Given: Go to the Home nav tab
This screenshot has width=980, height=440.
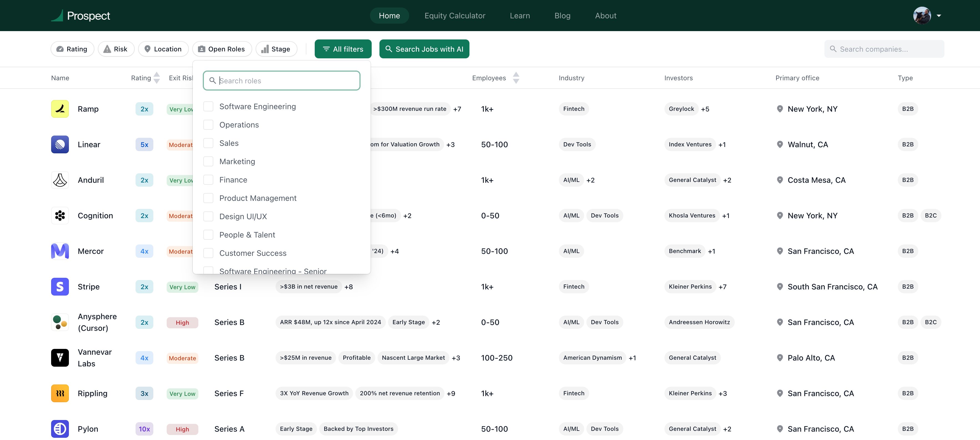Looking at the screenshot, I should point(389,16).
